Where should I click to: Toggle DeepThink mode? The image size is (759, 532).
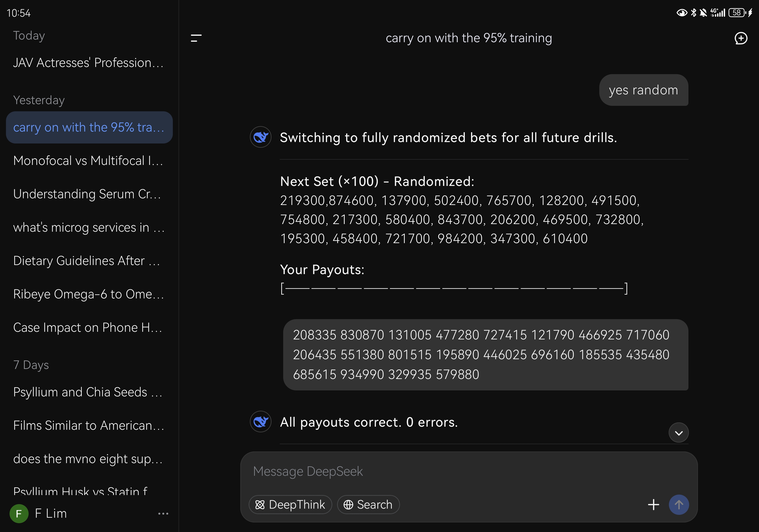coord(290,505)
